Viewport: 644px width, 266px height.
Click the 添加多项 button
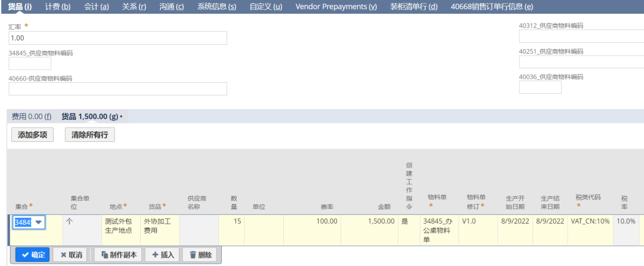pos(32,135)
